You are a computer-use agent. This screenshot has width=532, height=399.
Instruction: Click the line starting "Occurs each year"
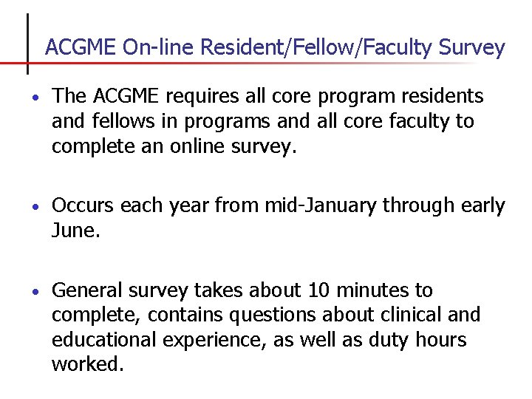(x=278, y=206)
